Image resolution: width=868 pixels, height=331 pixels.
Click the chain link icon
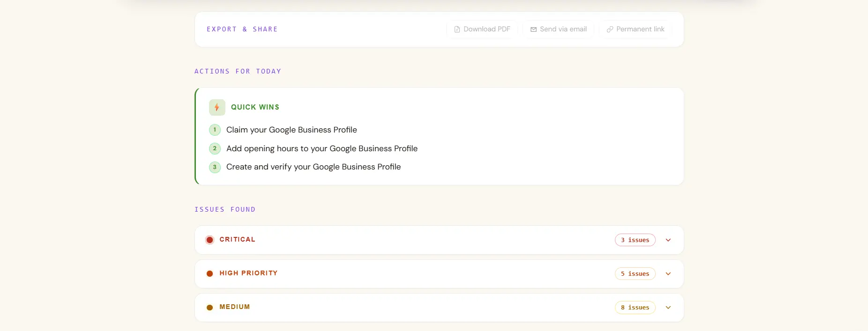click(610, 29)
